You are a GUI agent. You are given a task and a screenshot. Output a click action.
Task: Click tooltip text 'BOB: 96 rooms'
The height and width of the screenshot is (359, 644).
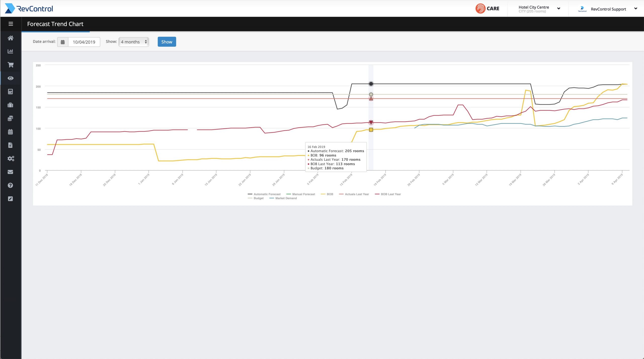323,155
